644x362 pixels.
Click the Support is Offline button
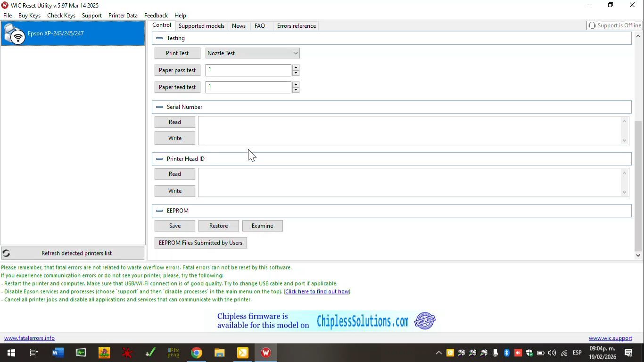(x=614, y=25)
